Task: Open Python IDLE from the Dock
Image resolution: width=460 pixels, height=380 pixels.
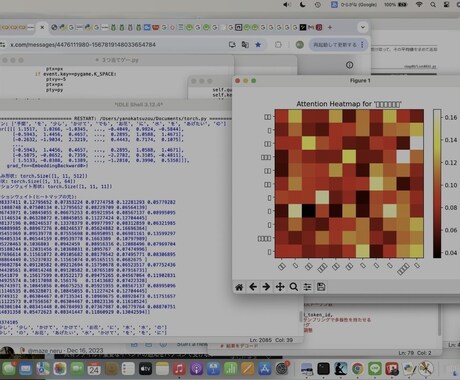Action: [x=409, y=369]
